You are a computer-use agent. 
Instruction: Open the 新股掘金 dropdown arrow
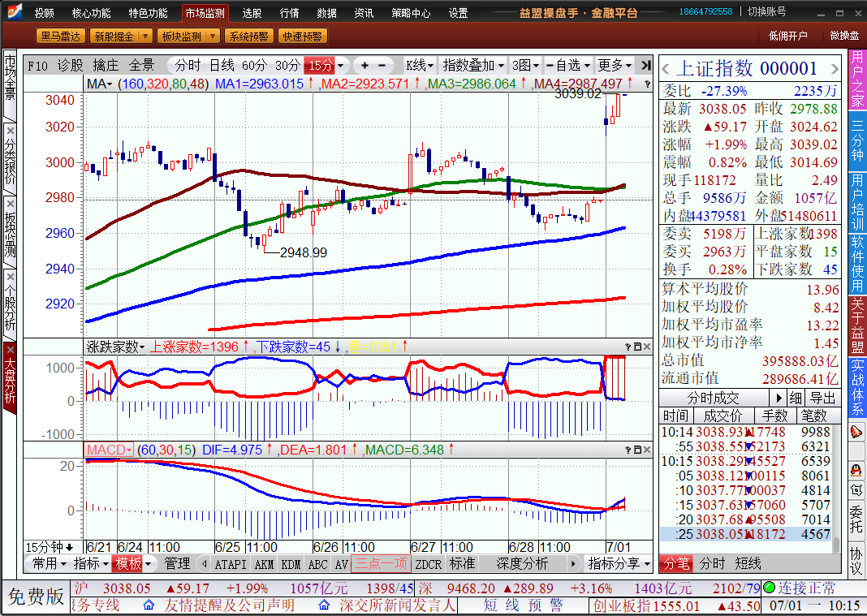click(x=144, y=37)
